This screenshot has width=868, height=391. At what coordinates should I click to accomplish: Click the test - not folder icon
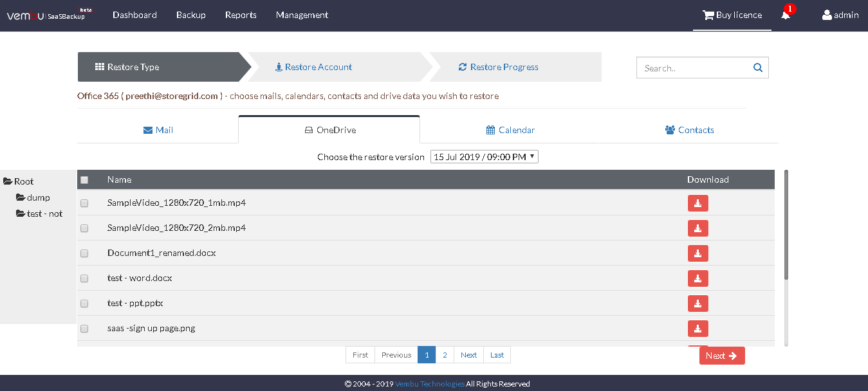[x=21, y=214]
